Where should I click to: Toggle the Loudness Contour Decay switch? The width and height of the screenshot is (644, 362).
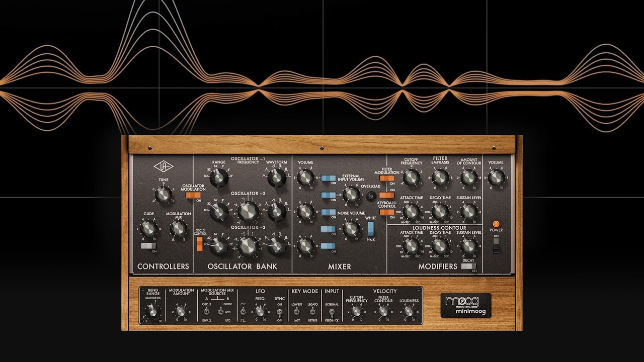[x=468, y=266]
